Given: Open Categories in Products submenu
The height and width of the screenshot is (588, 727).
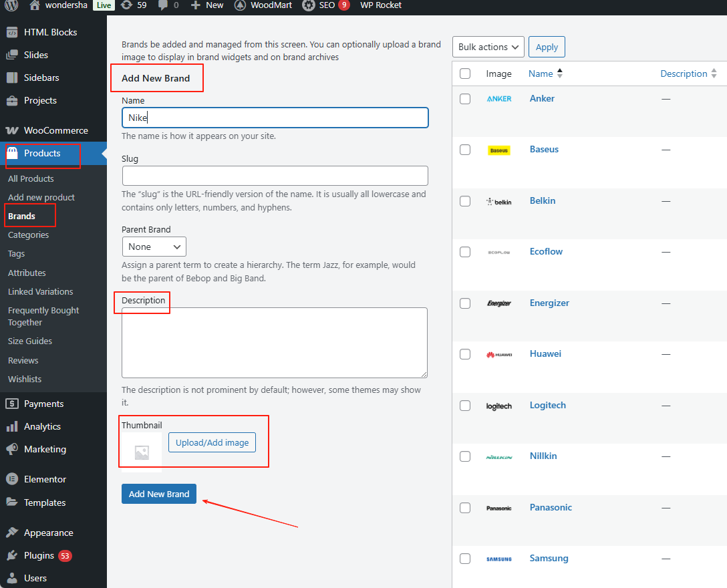Looking at the screenshot, I should point(28,235).
